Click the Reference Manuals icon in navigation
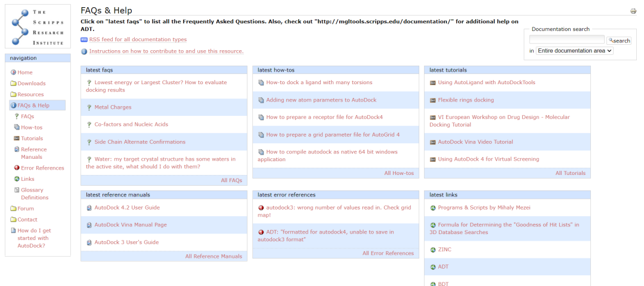The image size is (644, 286). [x=17, y=149]
